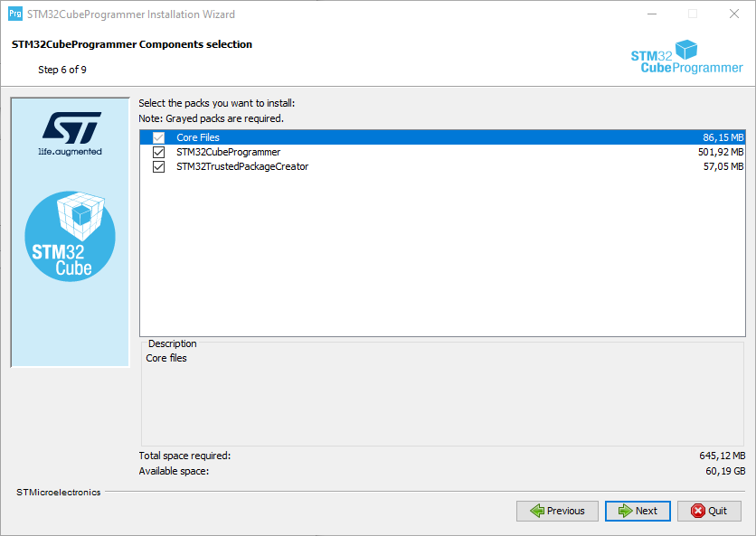
Task: Select the STM32TrustedPackageCreator pack name
Action: (242, 166)
